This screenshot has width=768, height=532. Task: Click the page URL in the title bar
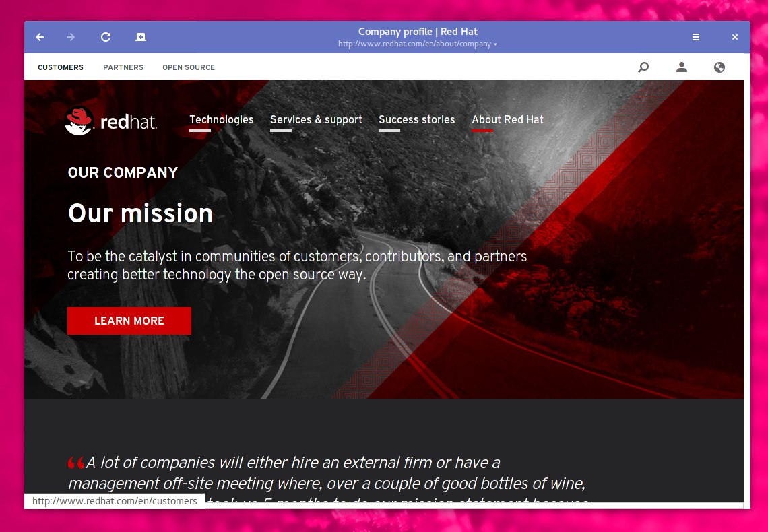414,44
